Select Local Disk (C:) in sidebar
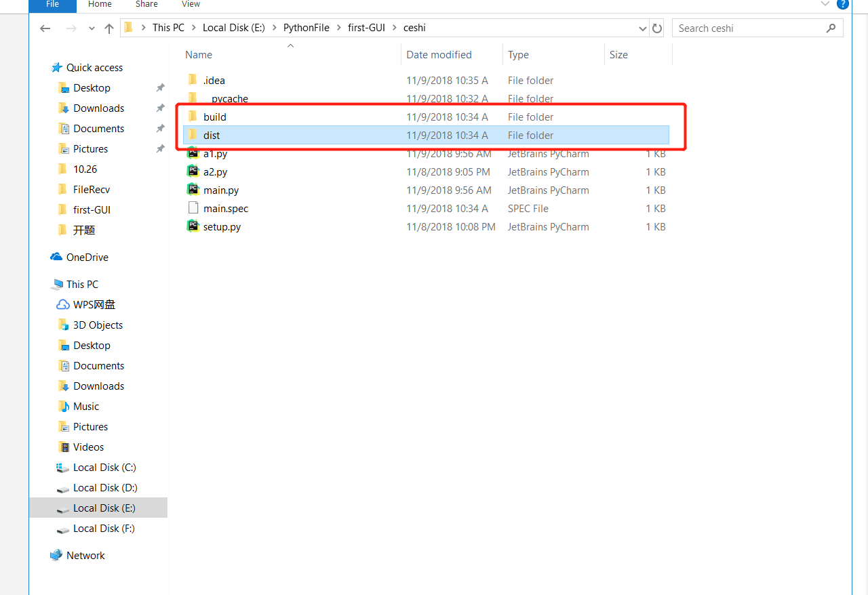The image size is (868, 595). pyautogui.click(x=104, y=467)
